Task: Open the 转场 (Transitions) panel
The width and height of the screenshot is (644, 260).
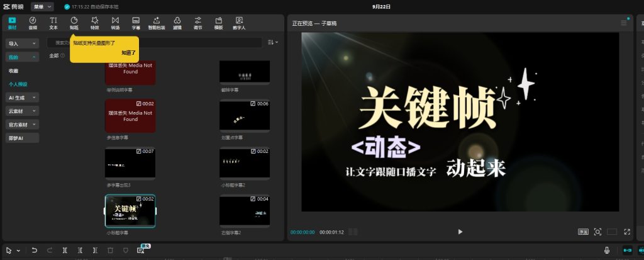Action: (115, 23)
